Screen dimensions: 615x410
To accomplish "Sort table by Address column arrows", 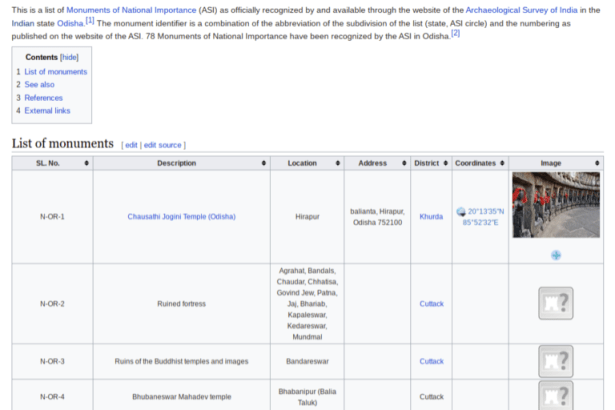I will pos(404,163).
